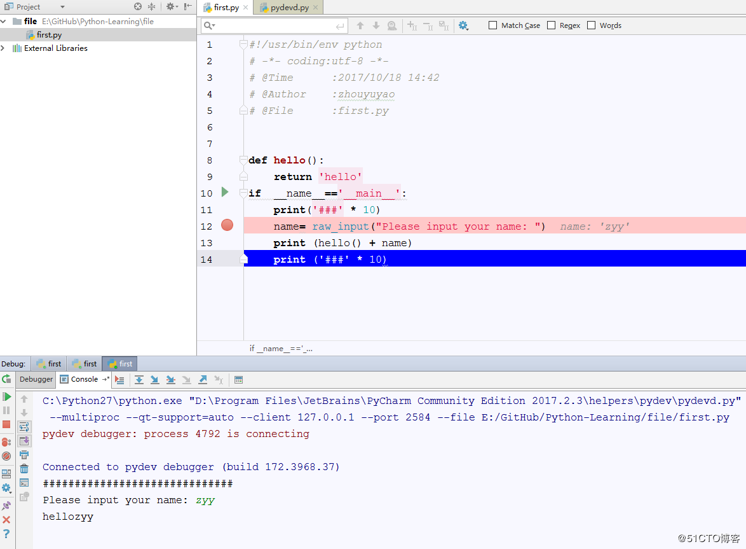Enable Words checkbox
The width and height of the screenshot is (746, 549).
[x=591, y=25]
